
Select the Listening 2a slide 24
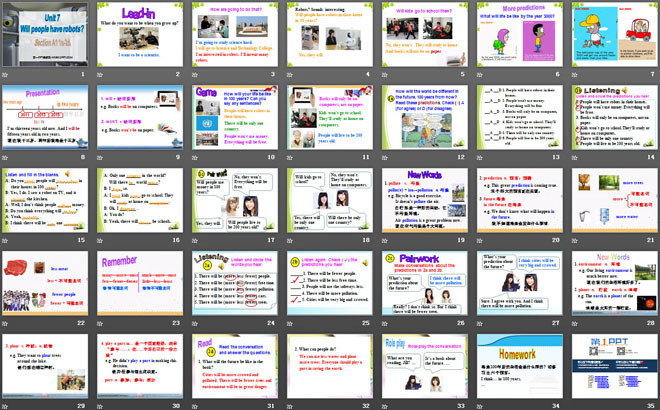point(235,283)
